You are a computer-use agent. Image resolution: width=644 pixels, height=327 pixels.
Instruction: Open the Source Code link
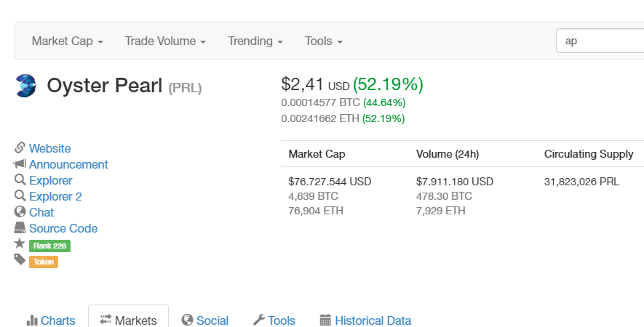(63, 228)
